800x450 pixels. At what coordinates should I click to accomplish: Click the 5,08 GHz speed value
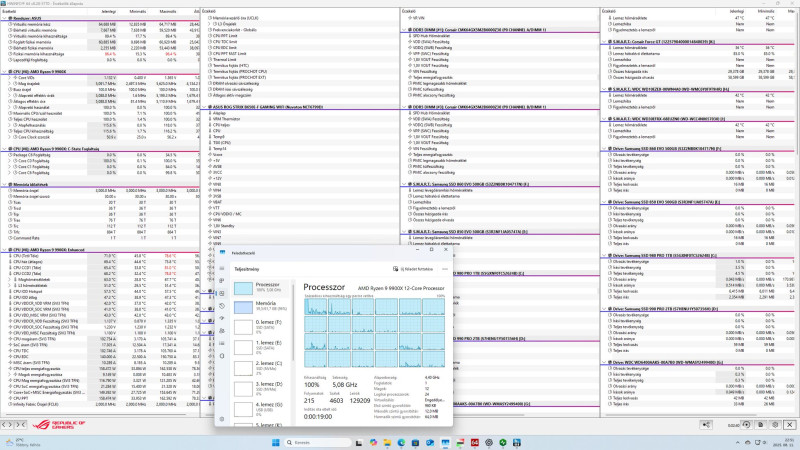tap(344, 385)
